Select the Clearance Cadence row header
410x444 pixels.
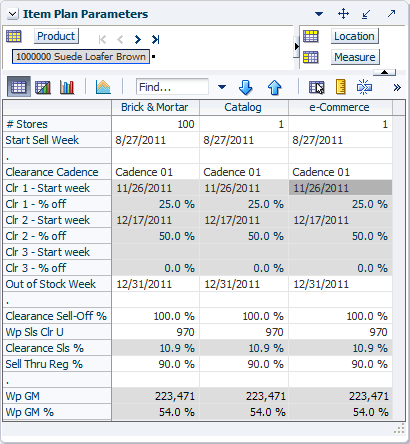pos(57,172)
